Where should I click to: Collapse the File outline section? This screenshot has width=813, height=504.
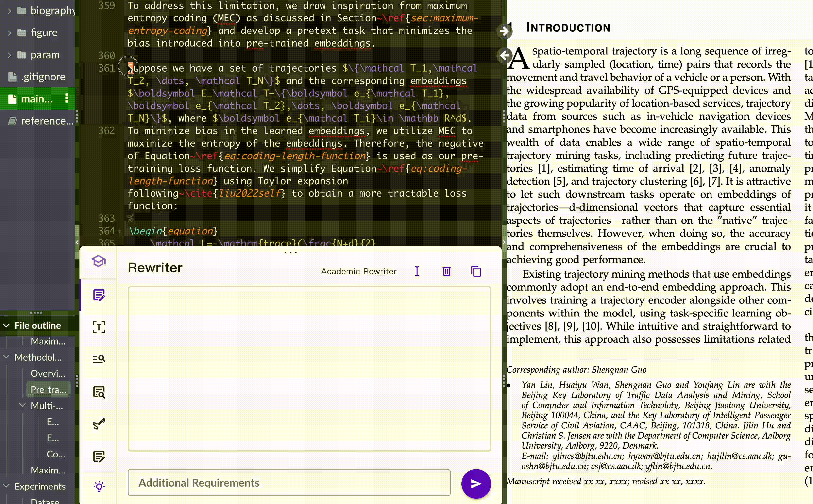click(x=6, y=325)
